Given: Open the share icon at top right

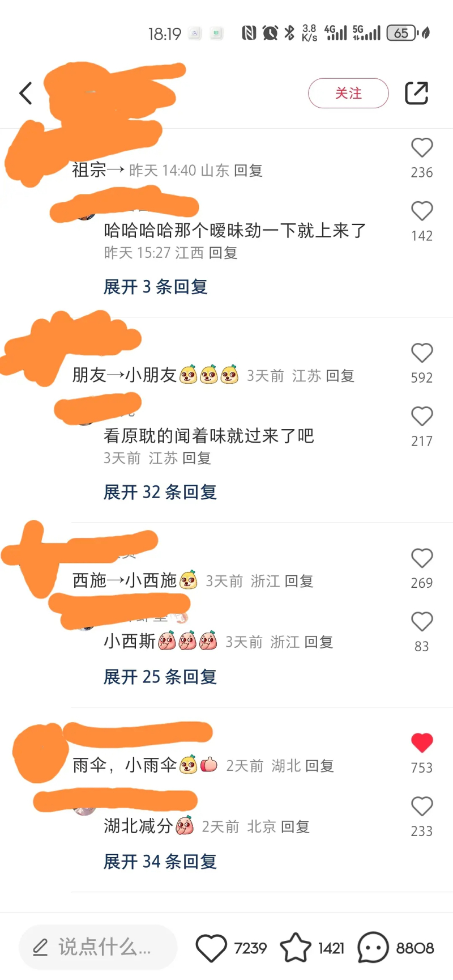Looking at the screenshot, I should (416, 94).
